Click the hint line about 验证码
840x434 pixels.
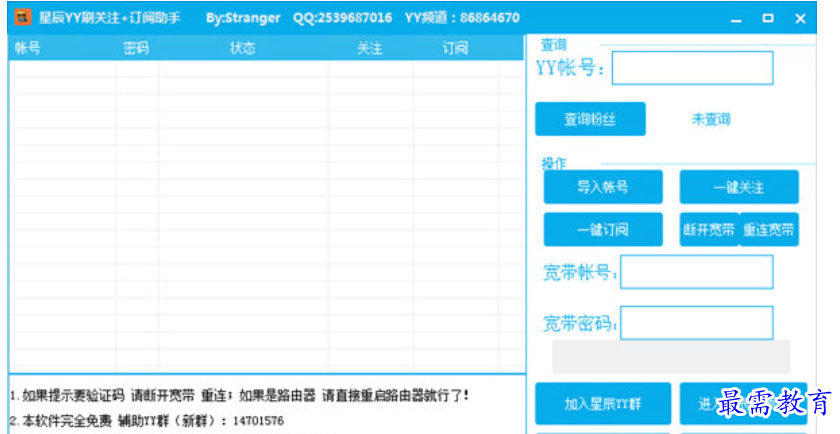click(x=240, y=396)
